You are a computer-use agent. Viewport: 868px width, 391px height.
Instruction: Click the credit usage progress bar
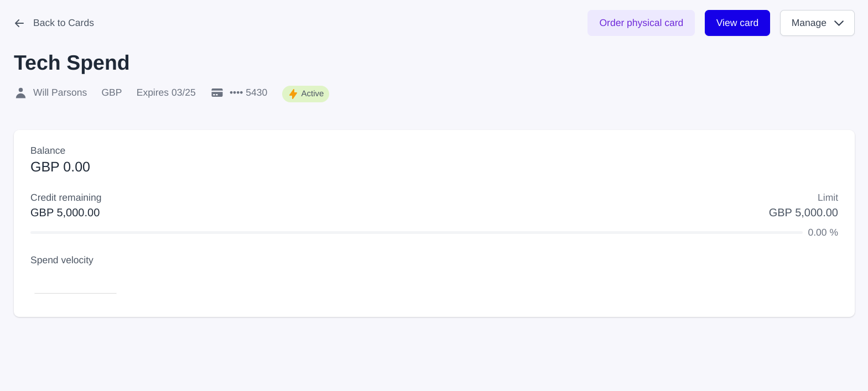416,233
